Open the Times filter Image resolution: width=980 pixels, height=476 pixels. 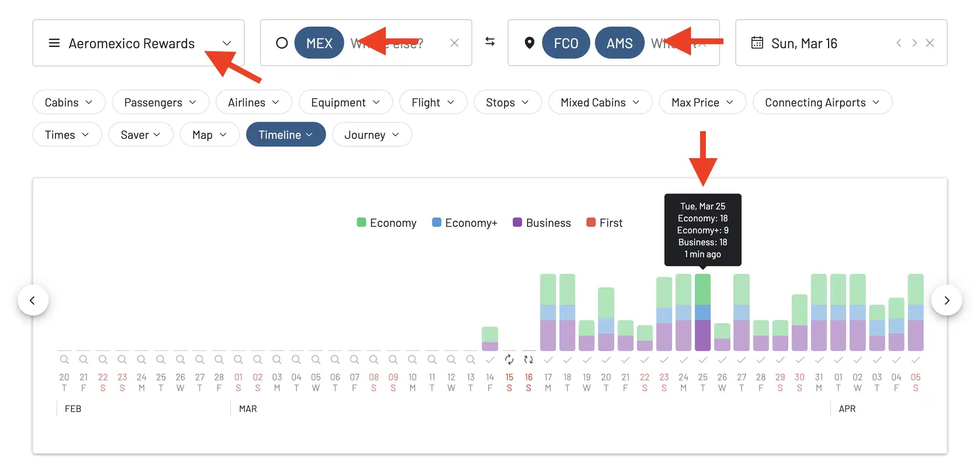(67, 135)
